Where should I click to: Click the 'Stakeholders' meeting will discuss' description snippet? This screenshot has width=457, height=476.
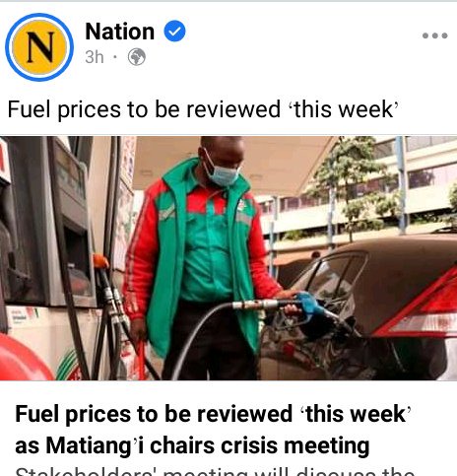pyautogui.click(x=215, y=471)
